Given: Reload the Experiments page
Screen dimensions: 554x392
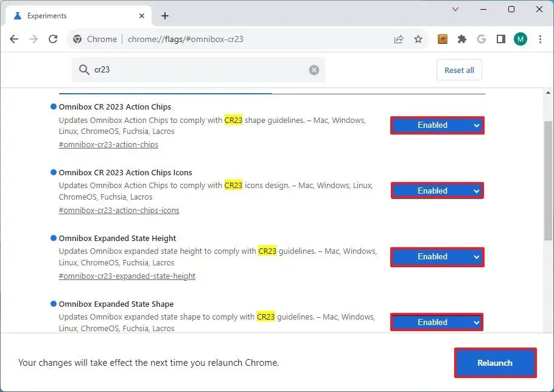Looking at the screenshot, I should pyautogui.click(x=53, y=38).
